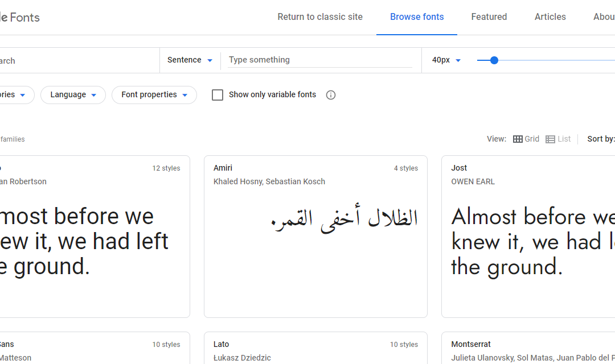Viewport: 615px width, 364px height.
Task: Click the Sort by label
Action: 601,139
